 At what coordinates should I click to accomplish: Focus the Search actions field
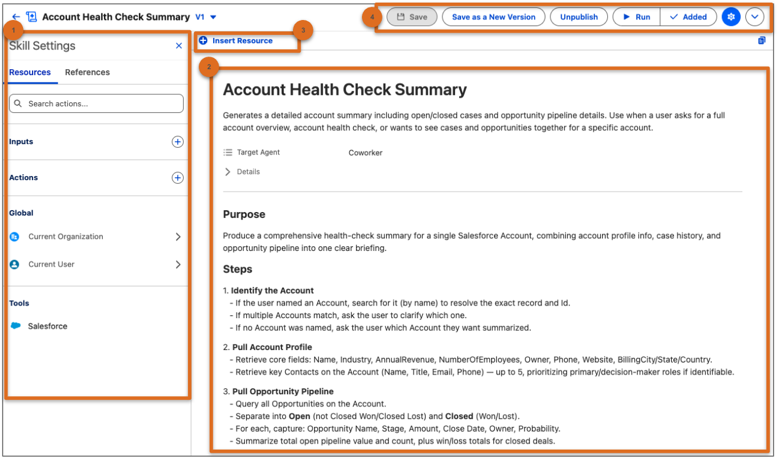(96, 104)
